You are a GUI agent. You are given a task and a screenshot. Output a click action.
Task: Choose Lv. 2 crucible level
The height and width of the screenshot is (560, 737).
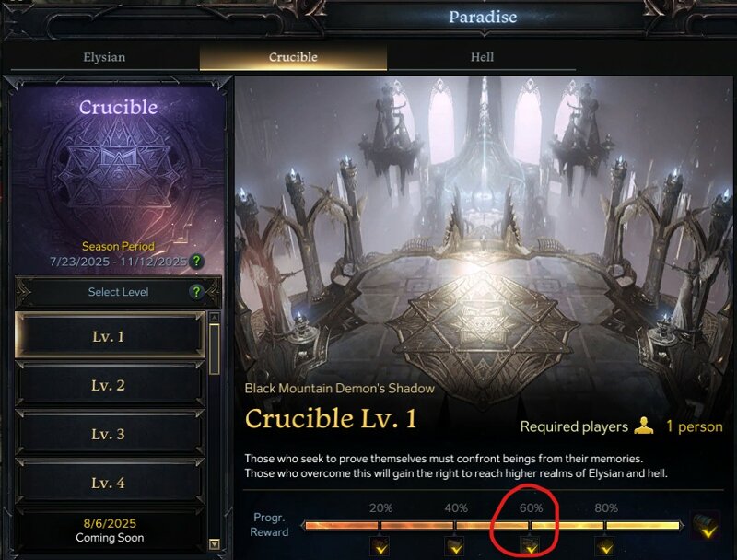coord(110,385)
